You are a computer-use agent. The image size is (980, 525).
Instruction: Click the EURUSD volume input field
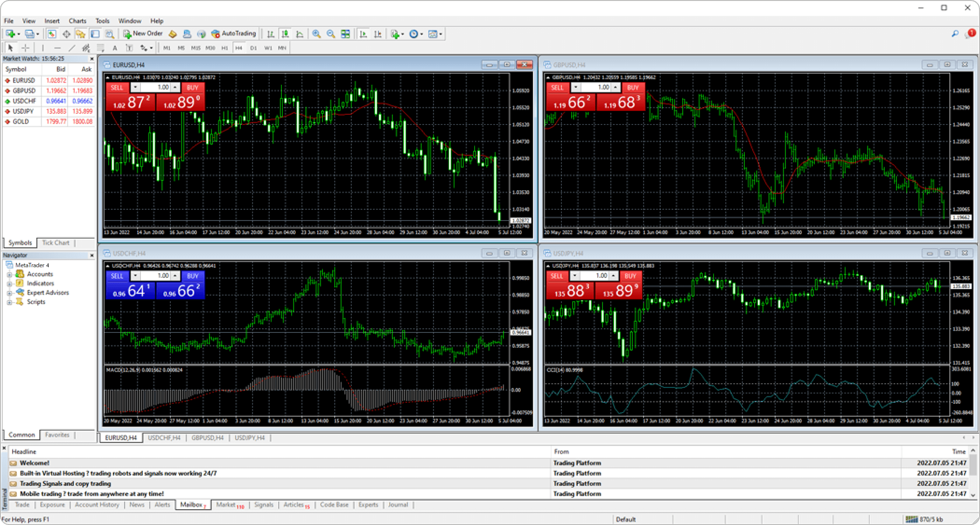pos(154,88)
